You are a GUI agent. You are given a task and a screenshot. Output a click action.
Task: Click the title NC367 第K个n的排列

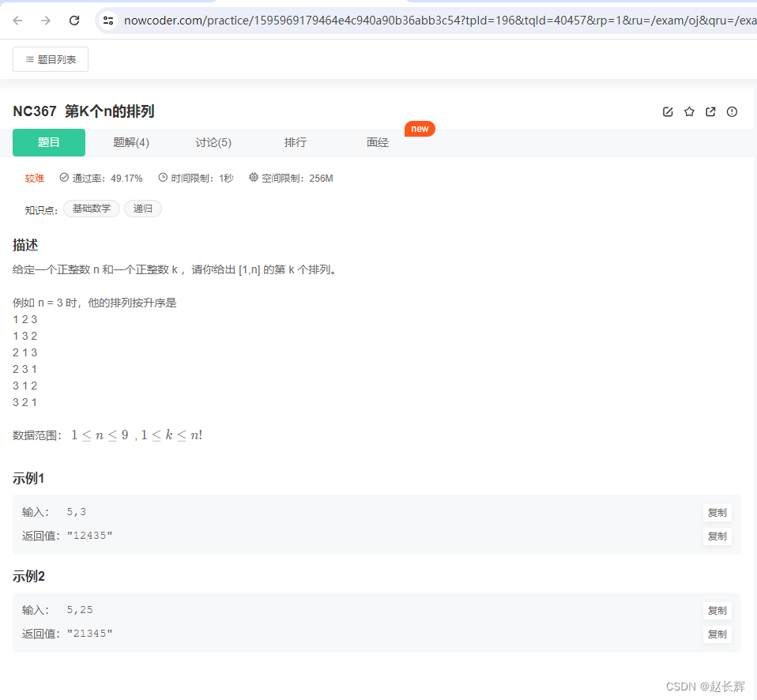84,111
